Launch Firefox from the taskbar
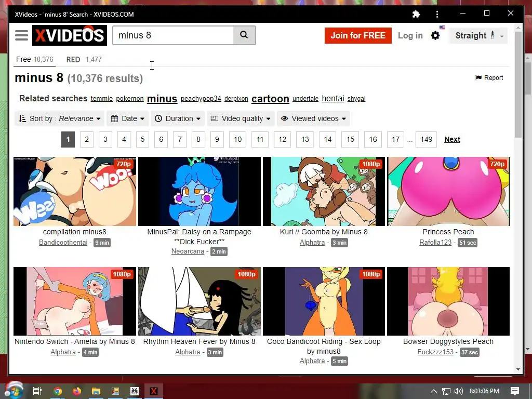 coord(77,391)
